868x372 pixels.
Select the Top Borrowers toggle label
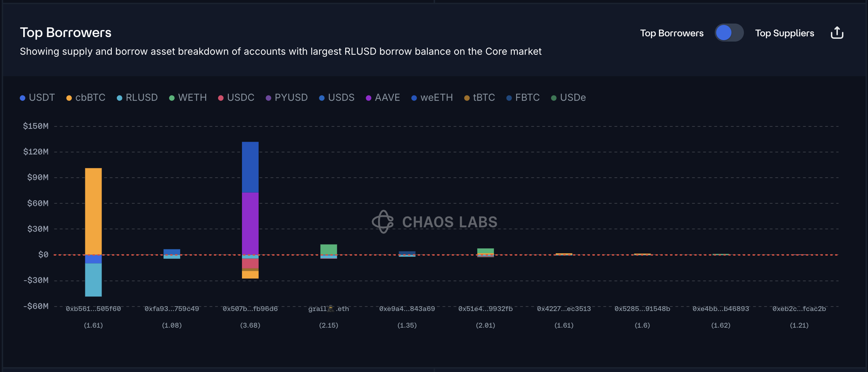pyautogui.click(x=672, y=33)
